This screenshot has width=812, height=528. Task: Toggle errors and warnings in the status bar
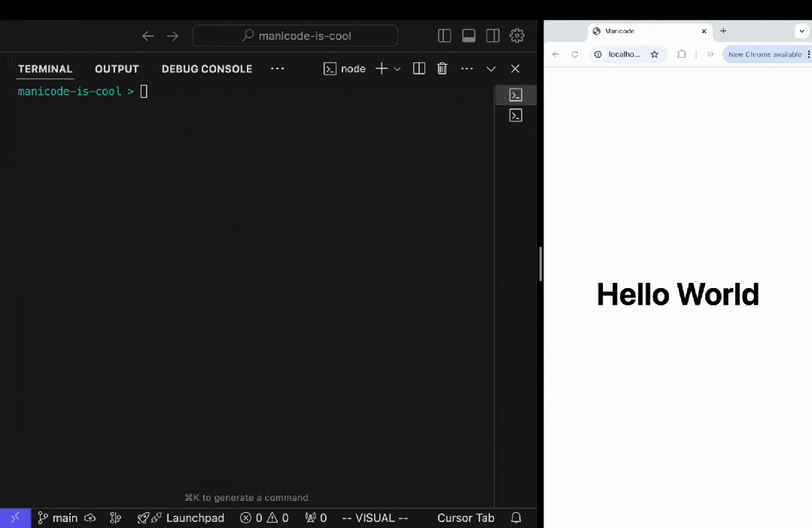pos(264,518)
